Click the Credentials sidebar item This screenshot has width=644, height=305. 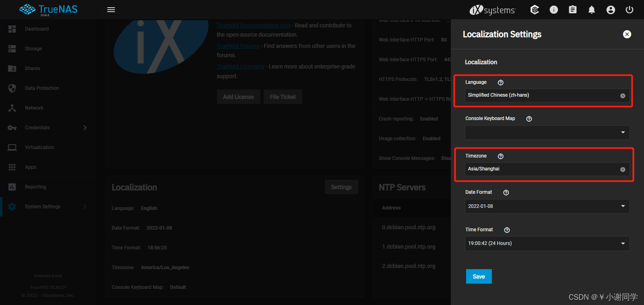click(48, 128)
